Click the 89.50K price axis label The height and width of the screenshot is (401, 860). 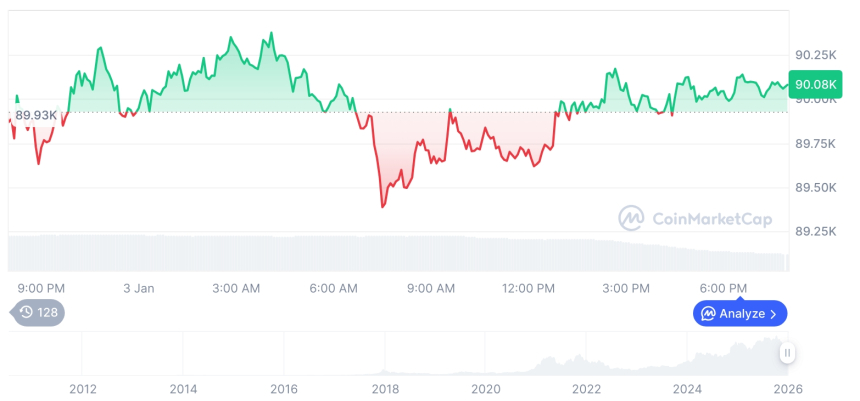tap(816, 188)
